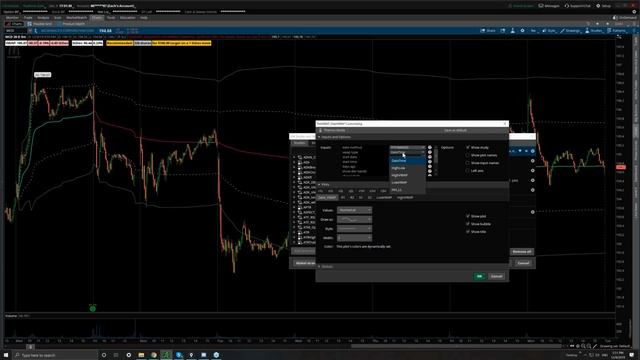The height and width of the screenshot is (360, 640).
Task: Open Support/Chat from the top bar
Action: (x=578, y=6)
